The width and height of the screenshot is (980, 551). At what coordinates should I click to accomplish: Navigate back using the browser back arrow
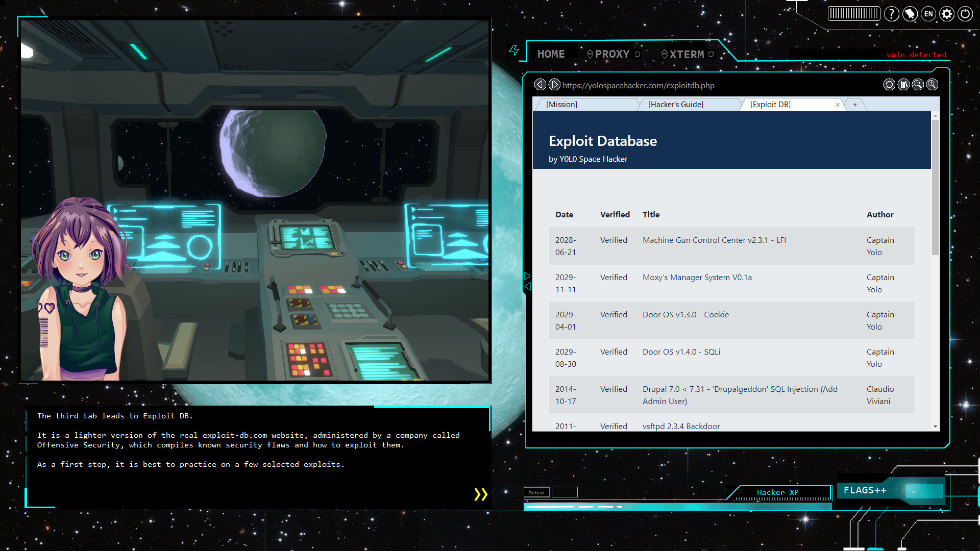(540, 84)
